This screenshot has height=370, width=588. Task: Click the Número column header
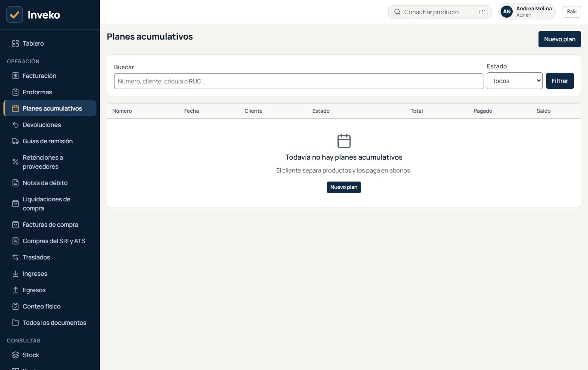(x=122, y=111)
